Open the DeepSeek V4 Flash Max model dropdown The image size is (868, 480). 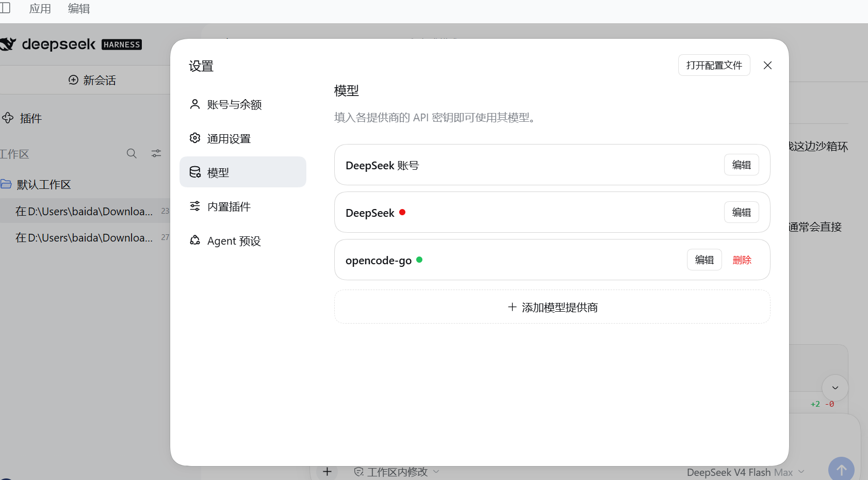[x=745, y=472]
